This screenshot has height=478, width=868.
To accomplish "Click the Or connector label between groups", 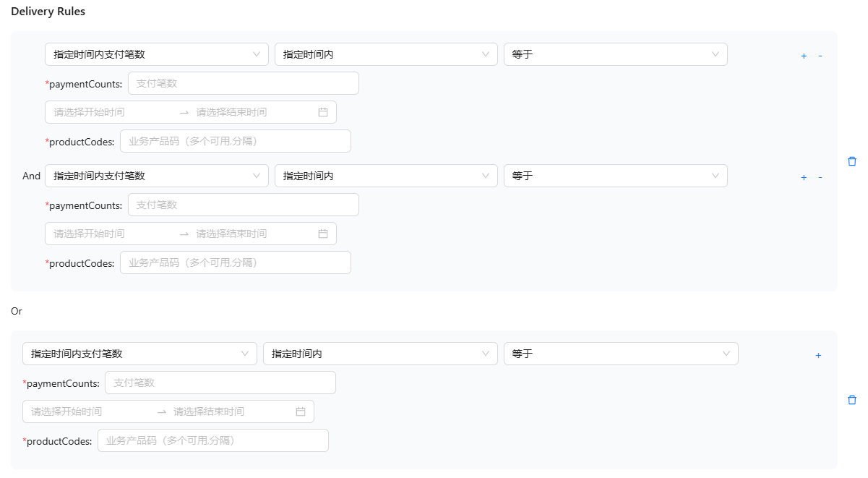I will 17,311.
